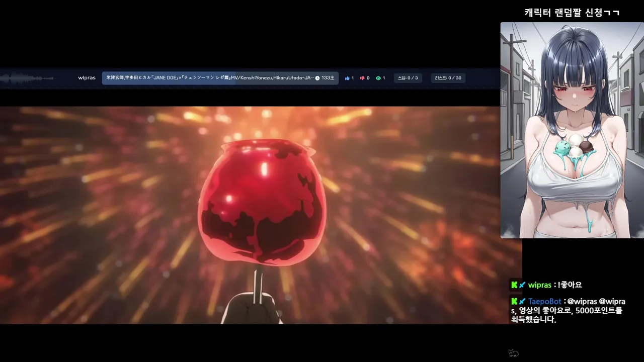644x362 pixels.
Task: Click the candy apple music video
Action: 261,215
